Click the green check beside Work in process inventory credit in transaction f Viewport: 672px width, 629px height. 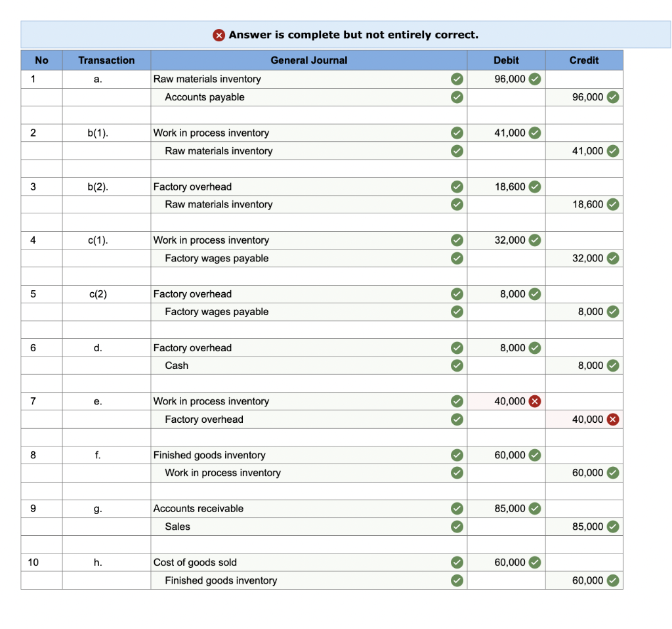click(x=457, y=473)
